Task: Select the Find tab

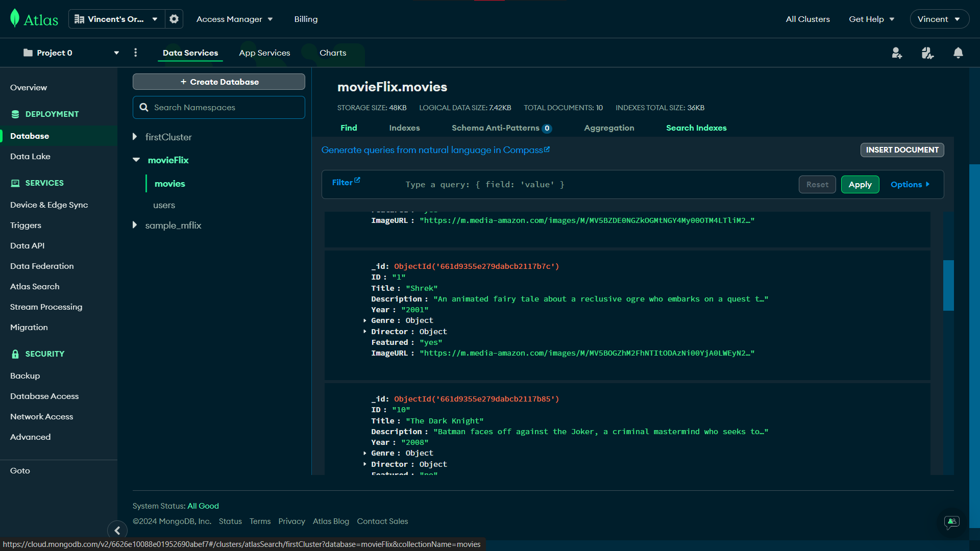Action: [x=349, y=128]
